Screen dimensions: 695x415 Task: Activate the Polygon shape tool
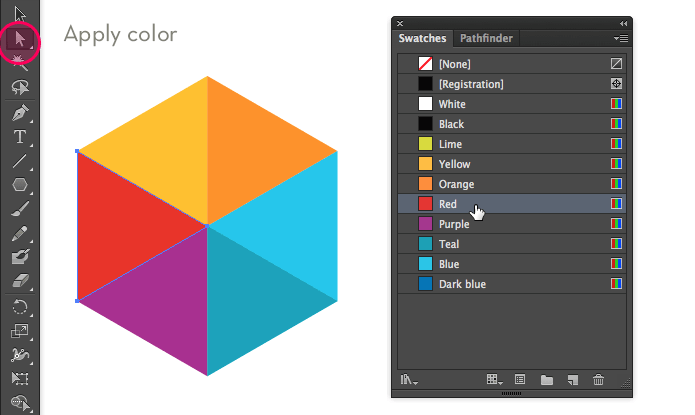pos(20,184)
